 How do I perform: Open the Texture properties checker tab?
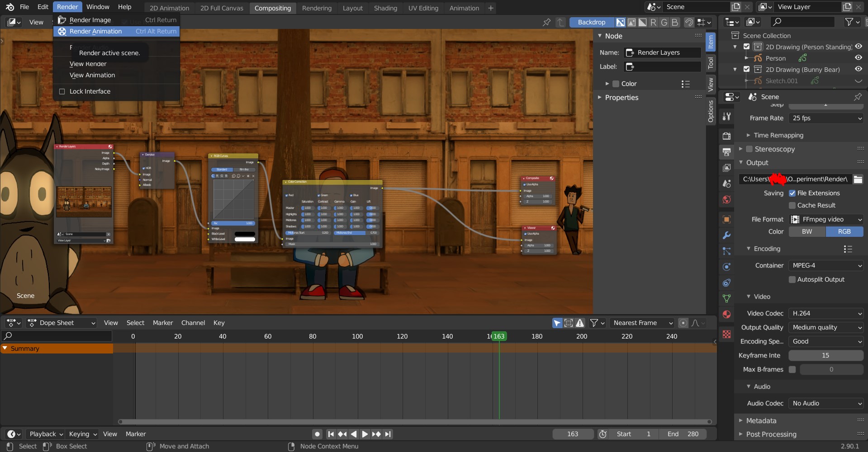pyautogui.click(x=726, y=334)
